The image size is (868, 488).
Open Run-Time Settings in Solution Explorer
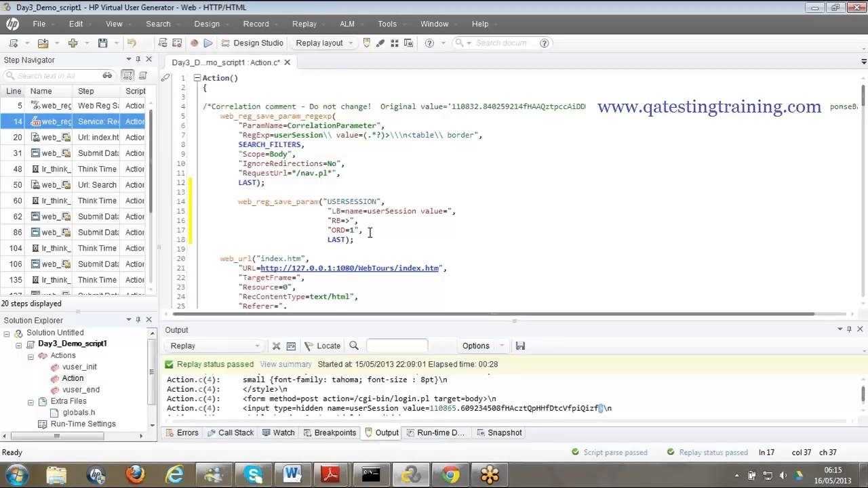point(83,424)
